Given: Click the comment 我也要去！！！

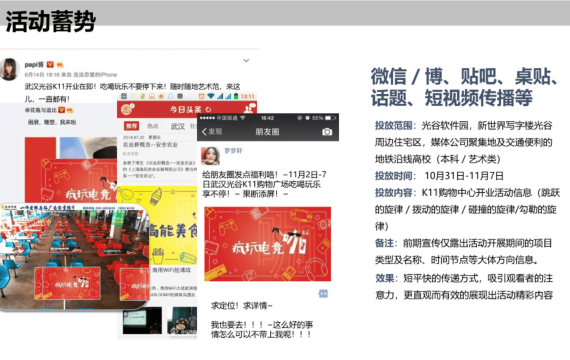Looking at the screenshot, I should coord(238,325).
